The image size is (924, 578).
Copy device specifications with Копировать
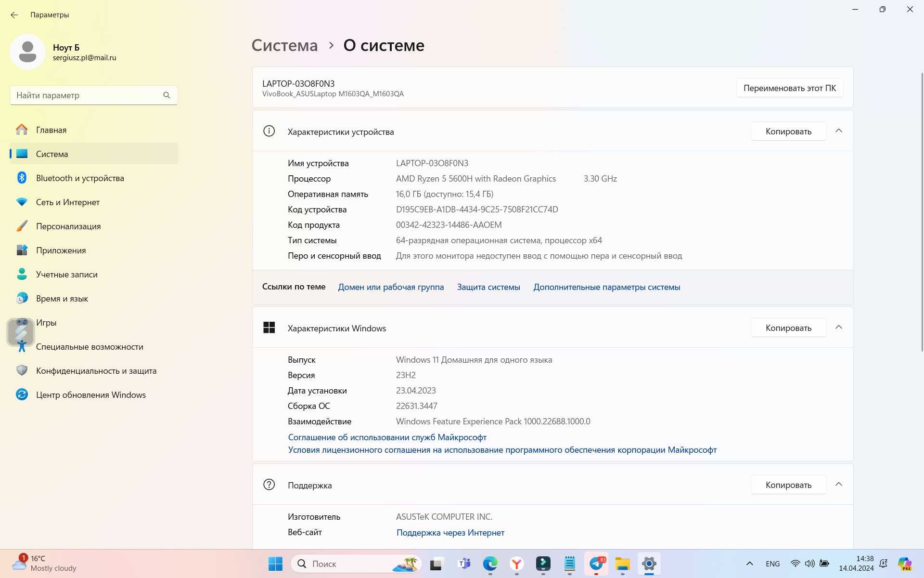788,131
